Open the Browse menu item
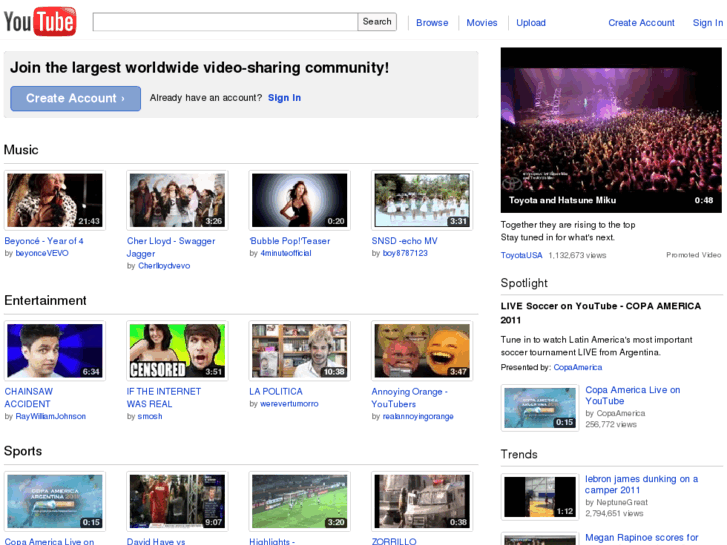 point(432,23)
